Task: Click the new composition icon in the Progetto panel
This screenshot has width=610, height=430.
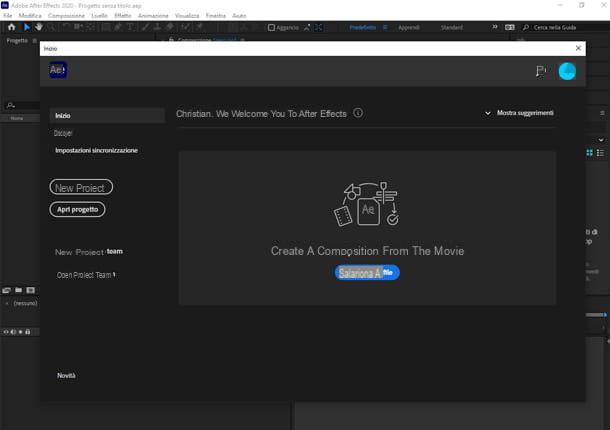Action: click(30, 290)
